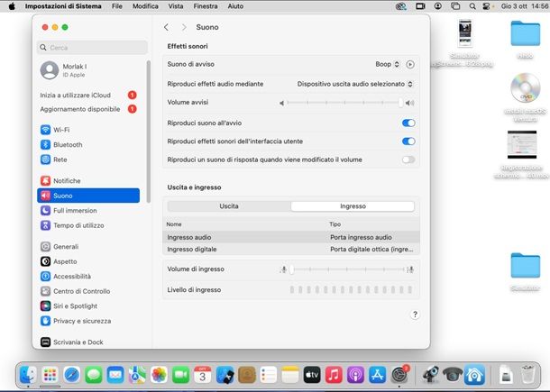
Task: Select the Ingresso digitale device row
Action: pos(291,250)
